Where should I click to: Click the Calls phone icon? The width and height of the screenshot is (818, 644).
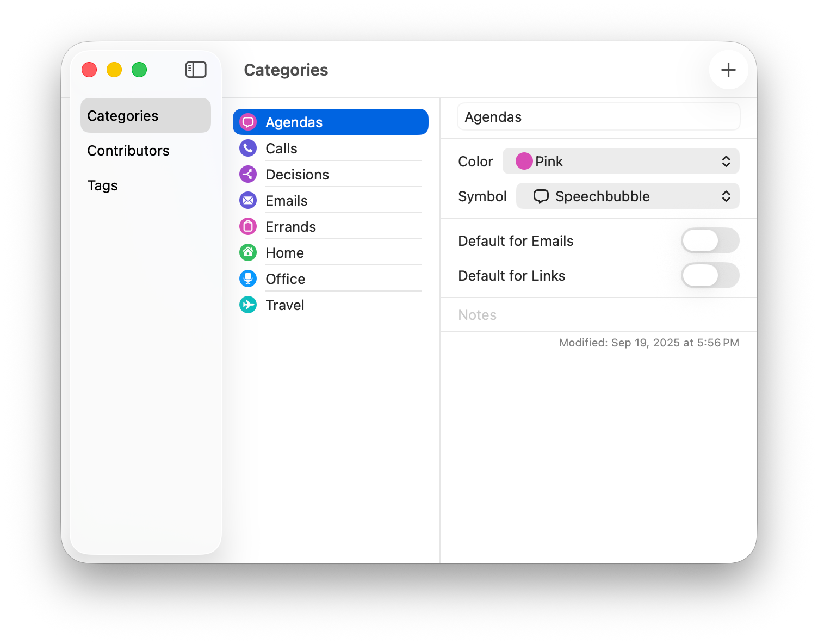[248, 148]
